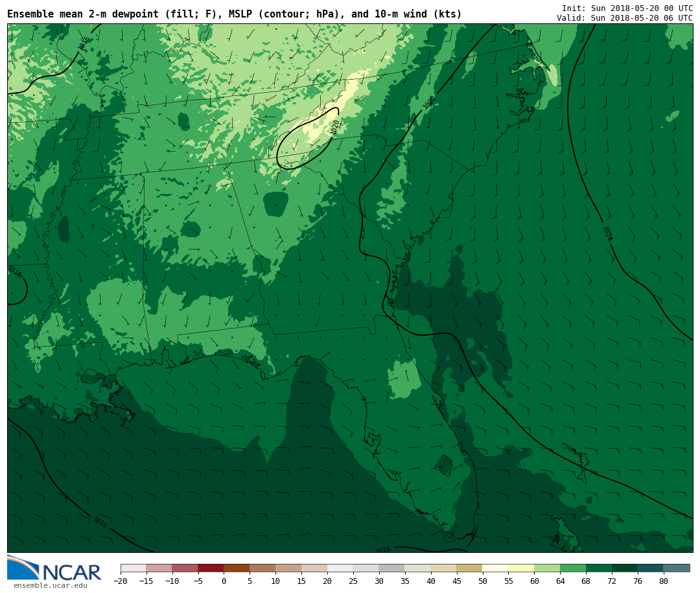Pick the legend swatch between 68 and 72
This screenshot has width=700, height=593.
pos(599,568)
